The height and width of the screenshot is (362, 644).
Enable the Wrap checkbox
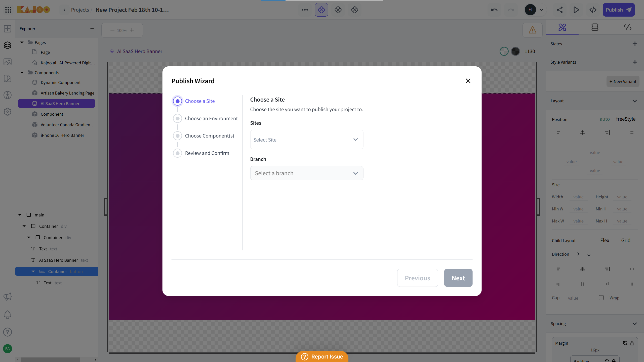[601, 298]
